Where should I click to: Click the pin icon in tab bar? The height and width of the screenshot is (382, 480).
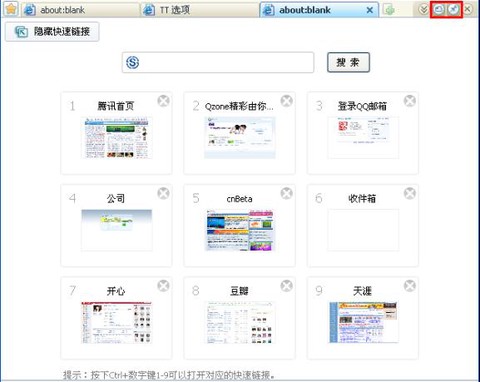pos(453,9)
